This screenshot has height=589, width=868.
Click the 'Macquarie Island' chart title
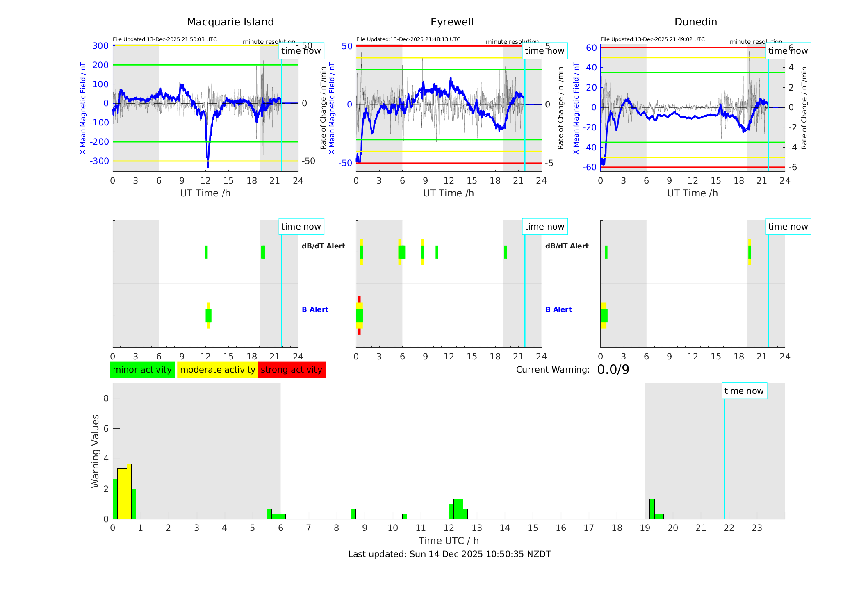coord(230,22)
